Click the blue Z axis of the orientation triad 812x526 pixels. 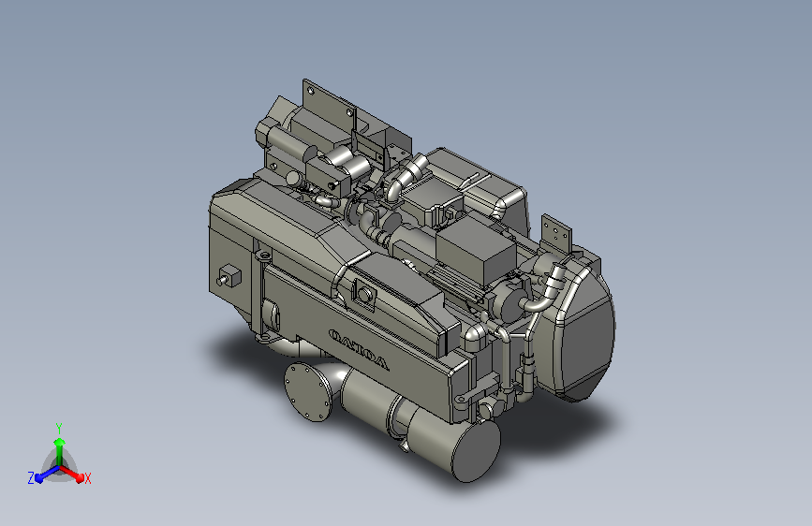pos(47,475)
